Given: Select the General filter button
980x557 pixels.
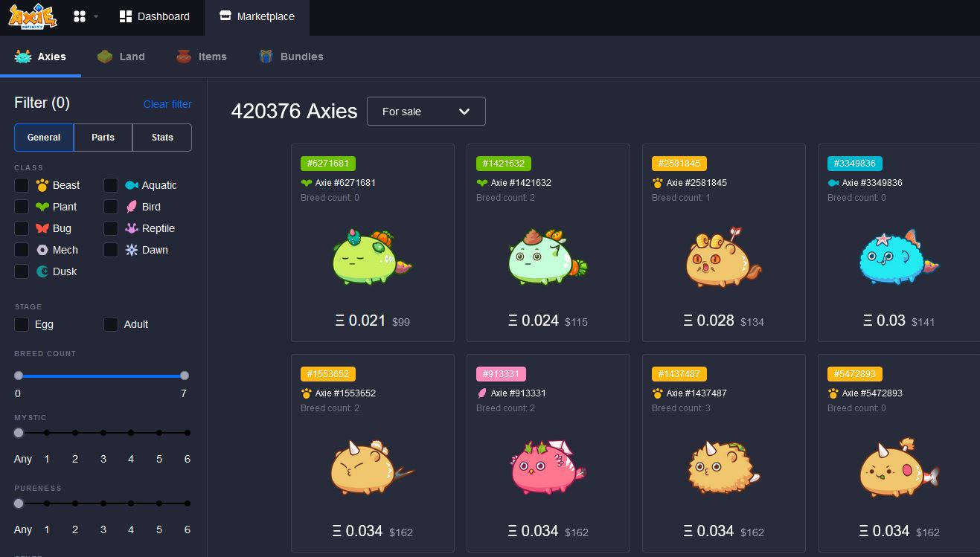Looking at the screenshot, I should pyautogui.click(x=44, y=138).
